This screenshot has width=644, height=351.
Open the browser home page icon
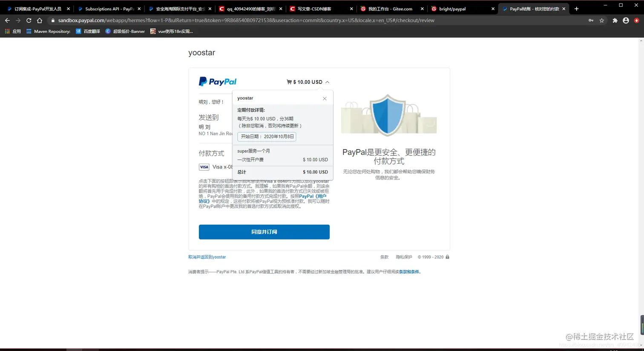point(40,20)
